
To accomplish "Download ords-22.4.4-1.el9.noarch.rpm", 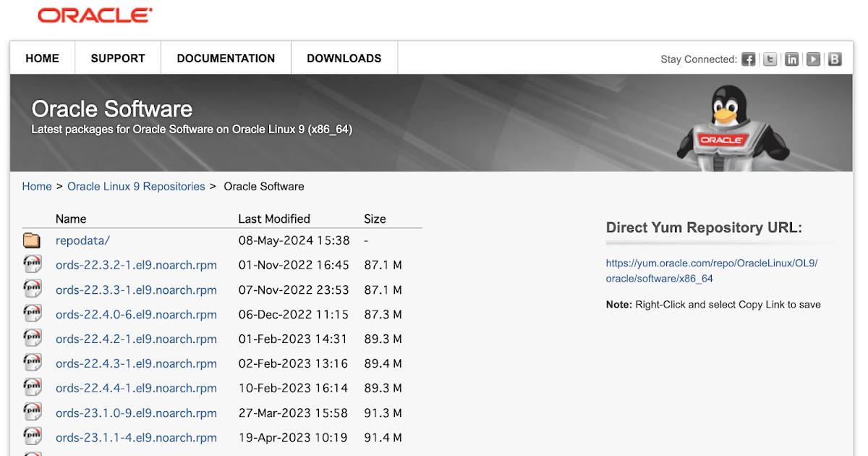I will coord(136,388).
